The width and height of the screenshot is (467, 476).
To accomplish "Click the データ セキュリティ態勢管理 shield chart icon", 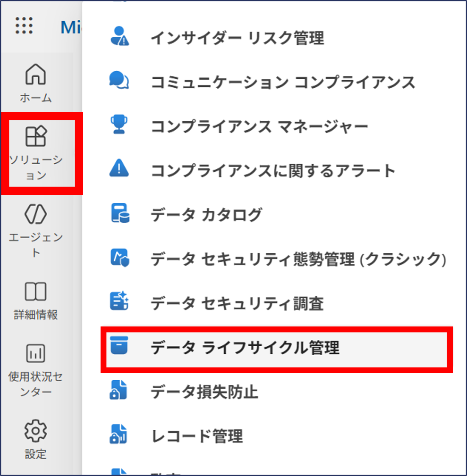I will pos(120,258).
